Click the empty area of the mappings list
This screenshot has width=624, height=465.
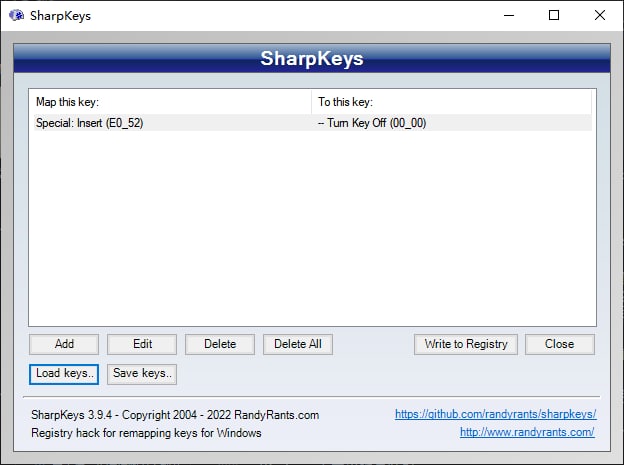pos(310,230)
